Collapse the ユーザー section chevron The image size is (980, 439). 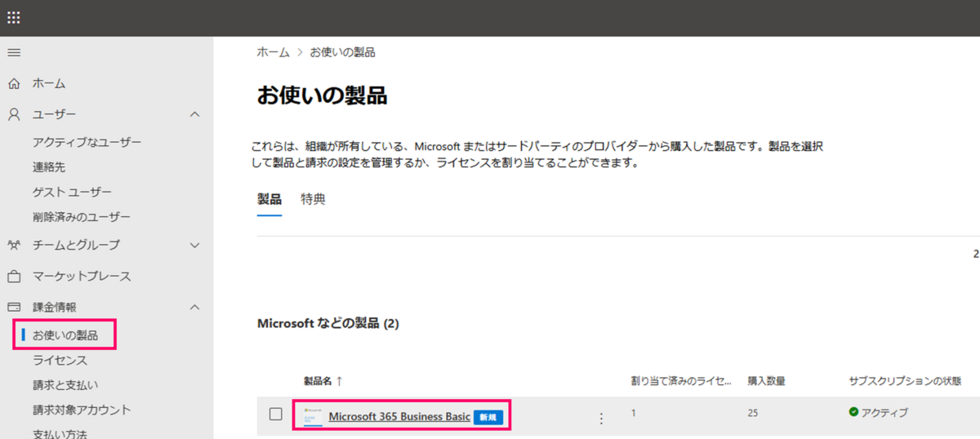coord(194,114)
